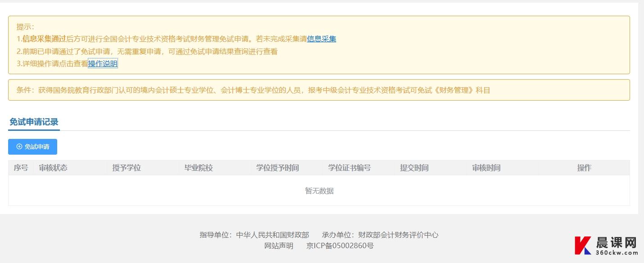Open the 京ICP备05002860号 footer link
This screenshot has height=263, width=644.
point(340,246)
